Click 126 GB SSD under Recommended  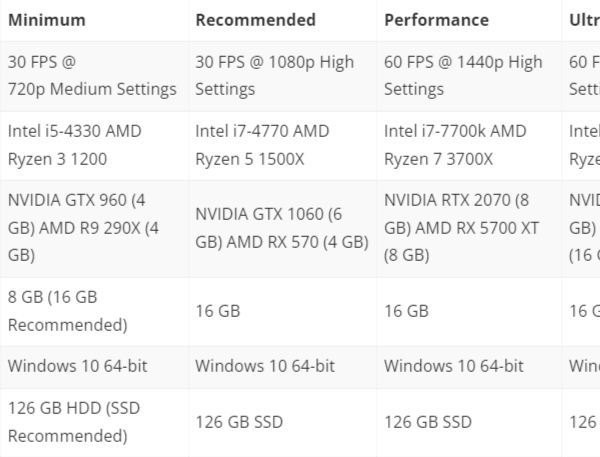click(282, 422)
